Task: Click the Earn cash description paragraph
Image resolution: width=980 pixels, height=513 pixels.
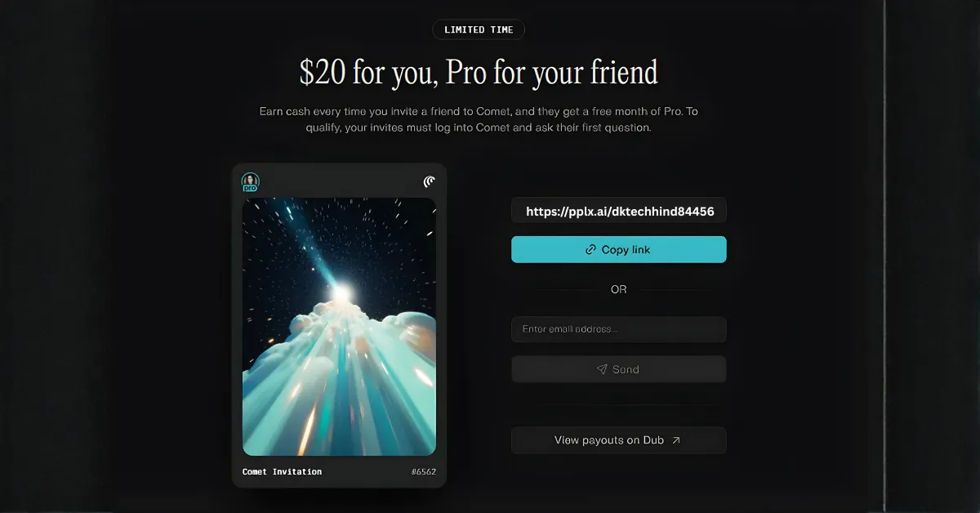Action: coord(479,119)
